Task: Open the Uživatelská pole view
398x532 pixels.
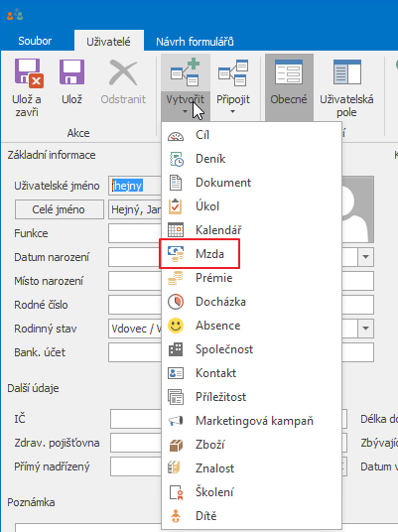Action: (346, 88)
